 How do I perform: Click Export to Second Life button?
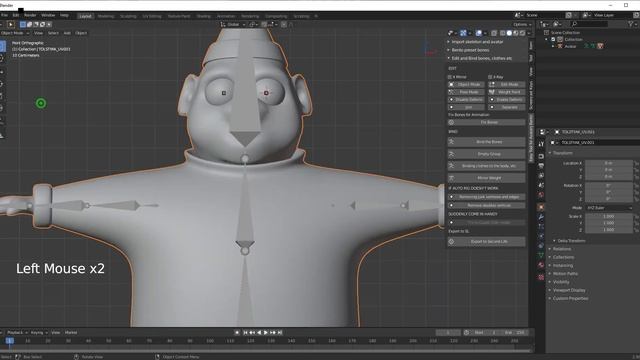tap(487, 242)
